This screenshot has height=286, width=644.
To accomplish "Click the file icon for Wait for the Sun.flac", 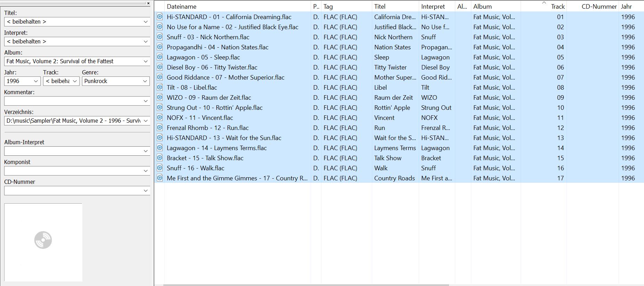I will [160, 137].
